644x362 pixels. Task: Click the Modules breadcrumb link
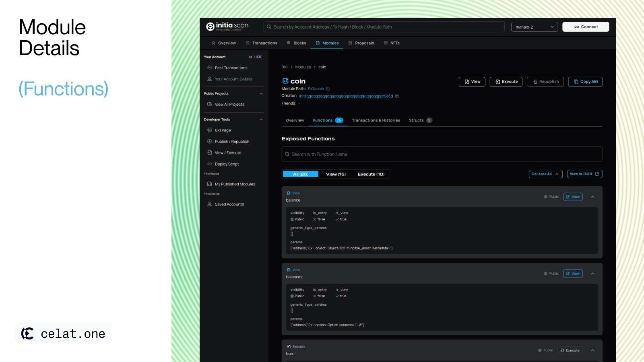(303, 67)
